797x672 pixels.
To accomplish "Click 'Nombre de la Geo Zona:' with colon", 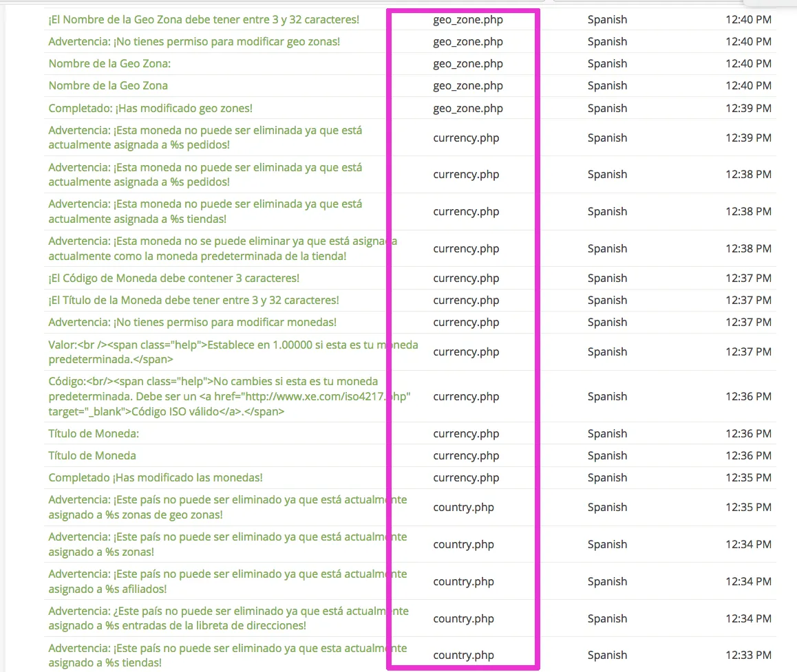I will pyautogui.click(x=110, y=64).
